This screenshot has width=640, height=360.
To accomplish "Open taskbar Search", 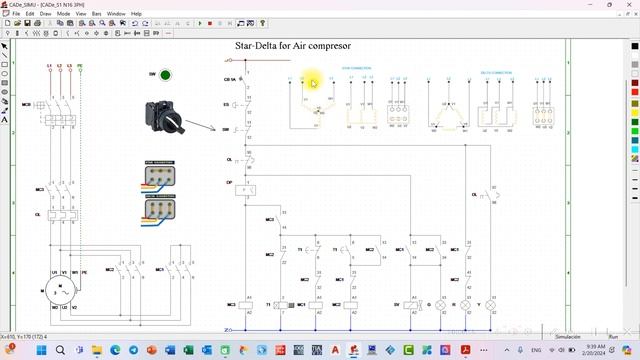I will pos(60,350).
